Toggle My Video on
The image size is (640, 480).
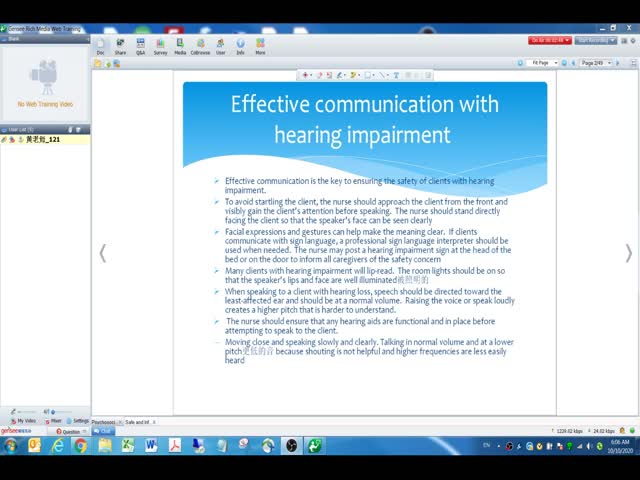[x=23, y=421]
